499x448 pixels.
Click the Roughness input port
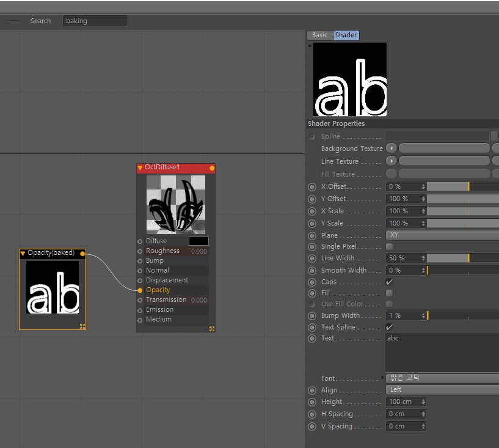click(140, 251)
